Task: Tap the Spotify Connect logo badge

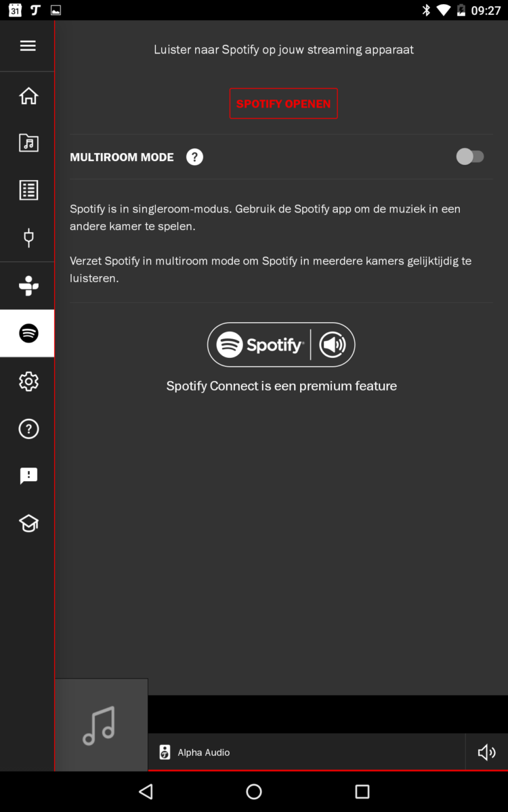Action: 281,345
